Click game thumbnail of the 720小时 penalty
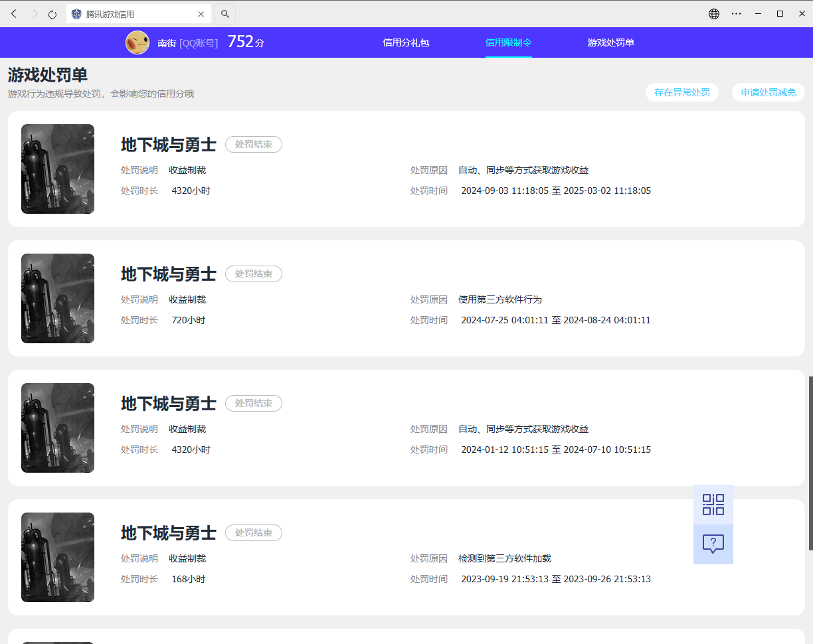Viewport: 813px width, 644px height. pos(58,298)
